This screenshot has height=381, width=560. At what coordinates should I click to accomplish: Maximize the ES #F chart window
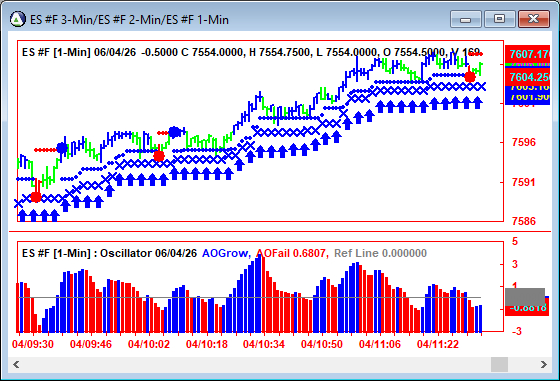point(499,19)
